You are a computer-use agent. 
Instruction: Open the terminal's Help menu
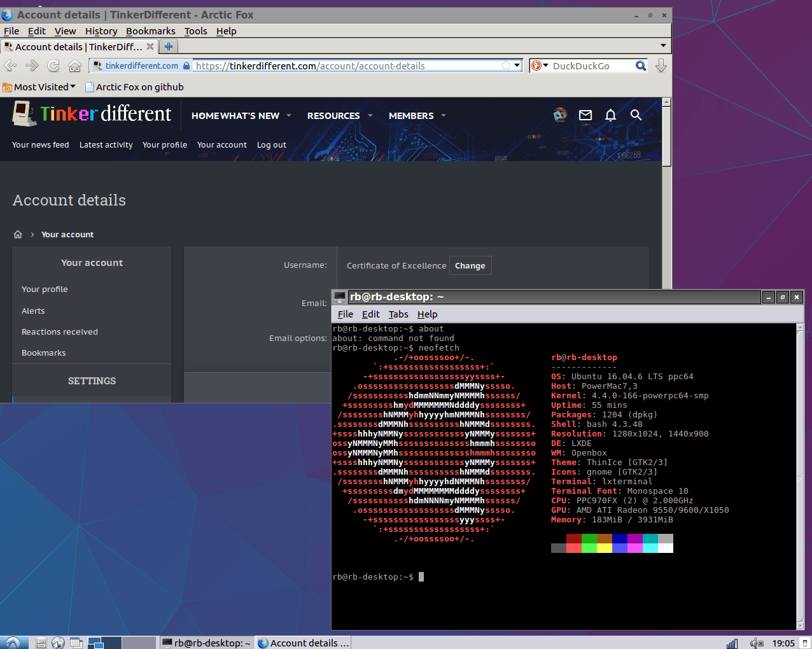click(x=427, y=314)
